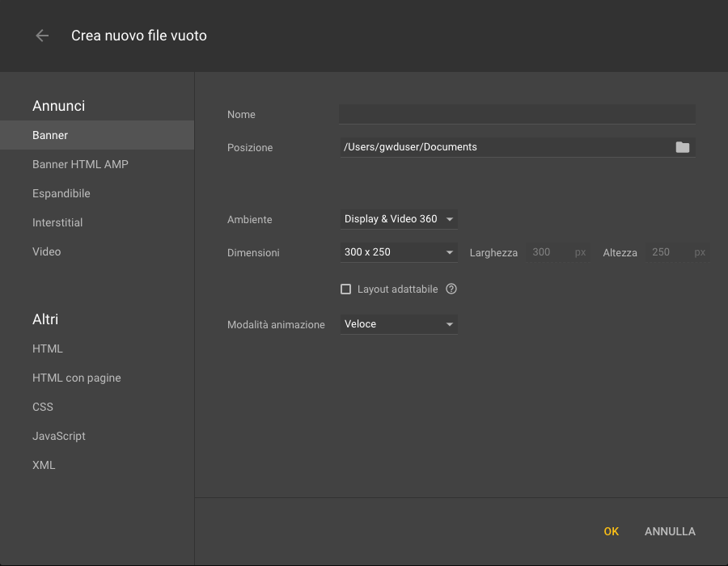Select HTML under Altri
The image size is (728, 566).
tap(48, 348)
